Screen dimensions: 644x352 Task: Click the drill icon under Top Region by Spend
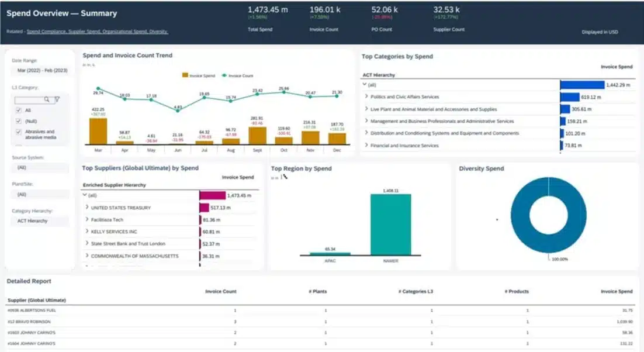285,177
